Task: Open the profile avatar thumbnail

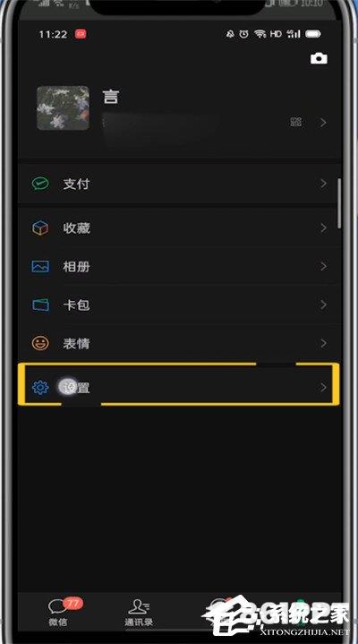Action: click(63, 108)
